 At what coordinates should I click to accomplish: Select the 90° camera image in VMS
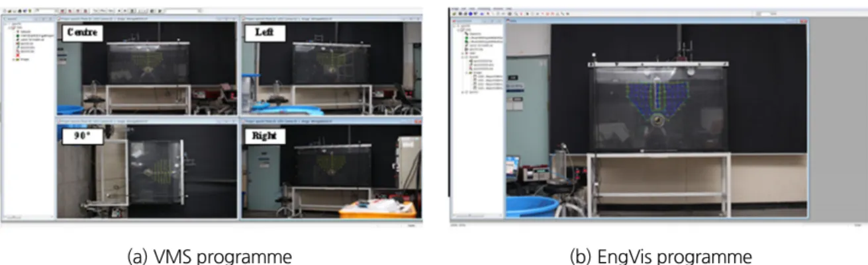coord(146,172)
